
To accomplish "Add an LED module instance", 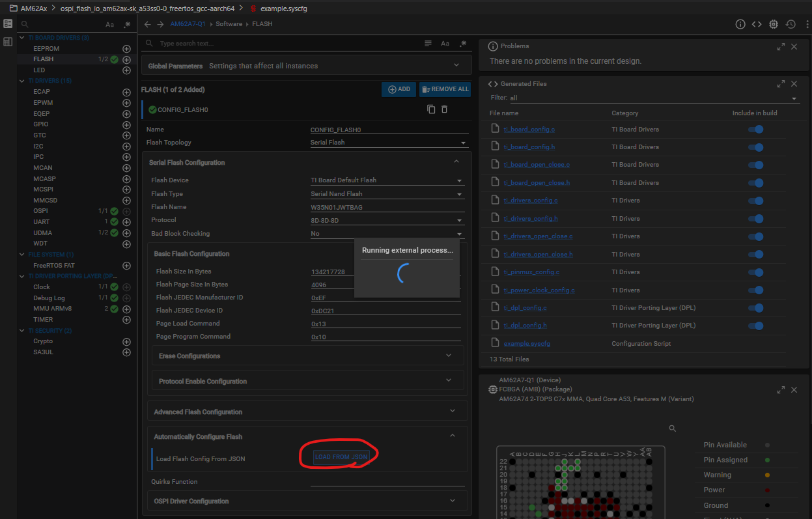I will tap(126, 70).
